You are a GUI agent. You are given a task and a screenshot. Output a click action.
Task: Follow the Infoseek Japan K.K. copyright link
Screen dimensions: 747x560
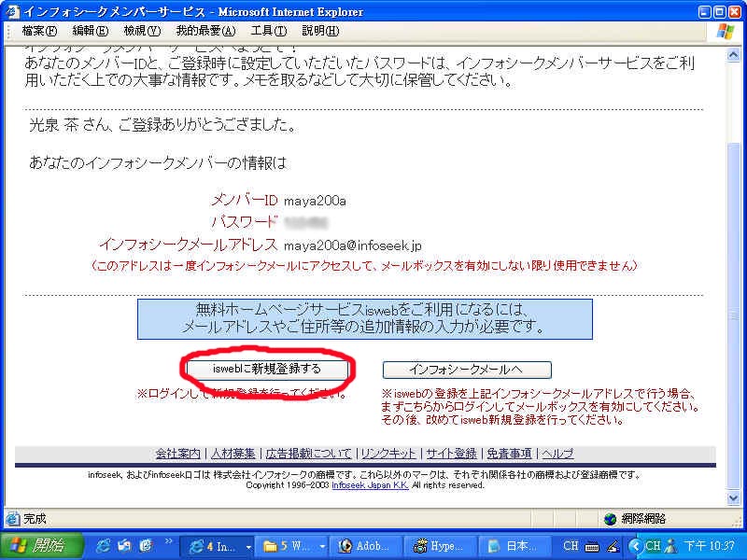[x=370, y=485]
